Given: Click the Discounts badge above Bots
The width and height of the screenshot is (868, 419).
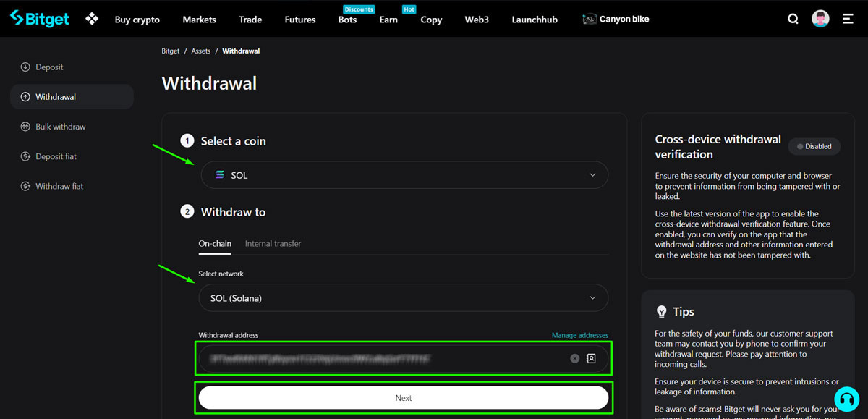Looking at the screenshot, I should click(x=359, y=9).
